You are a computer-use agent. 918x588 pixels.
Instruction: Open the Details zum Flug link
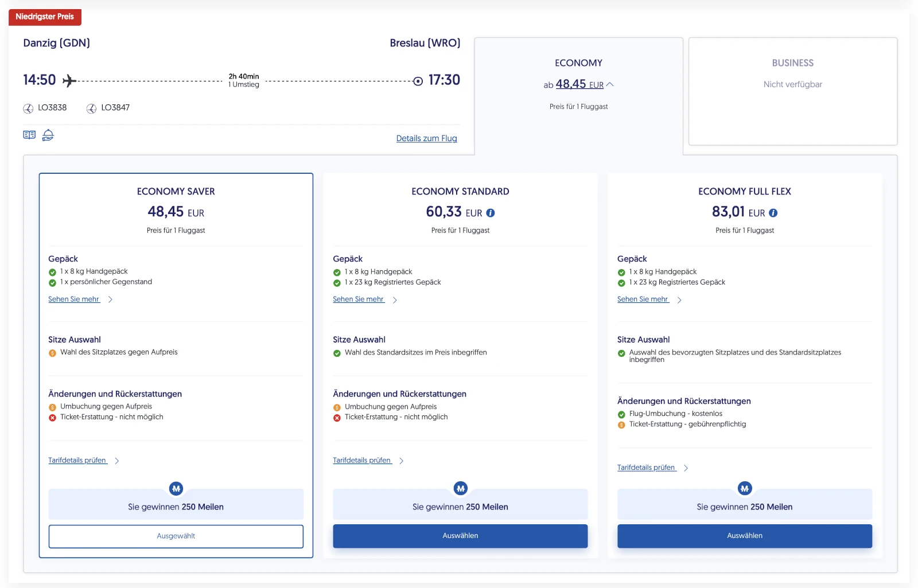(x=426, y=138)
